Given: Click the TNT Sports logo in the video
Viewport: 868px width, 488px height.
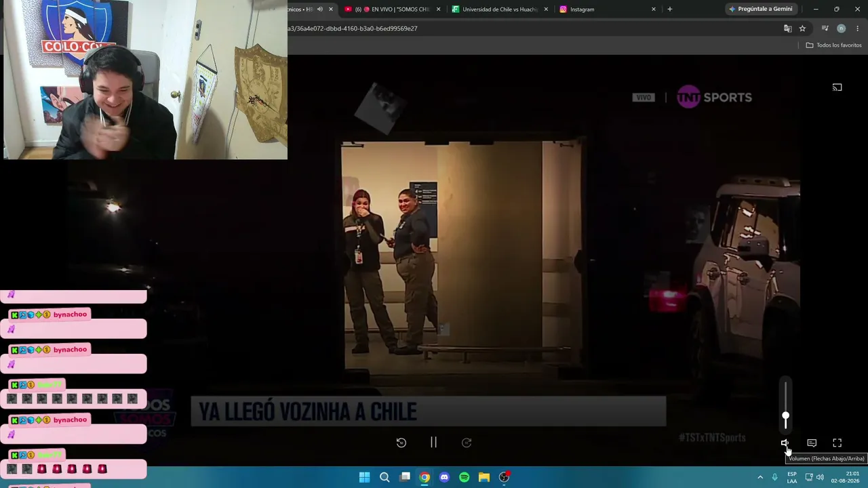Looking at the screenshot, I should pos(715,97).
